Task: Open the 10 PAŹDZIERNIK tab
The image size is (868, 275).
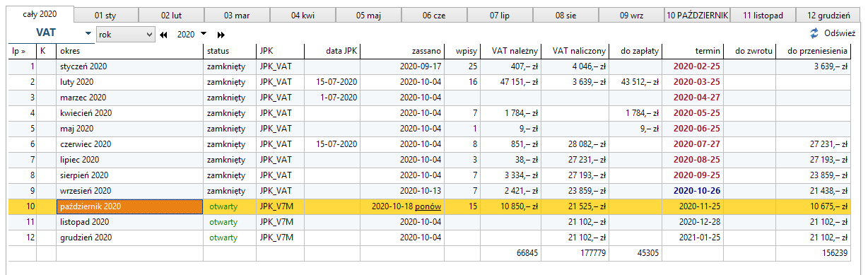Action: tap(697, 15)
